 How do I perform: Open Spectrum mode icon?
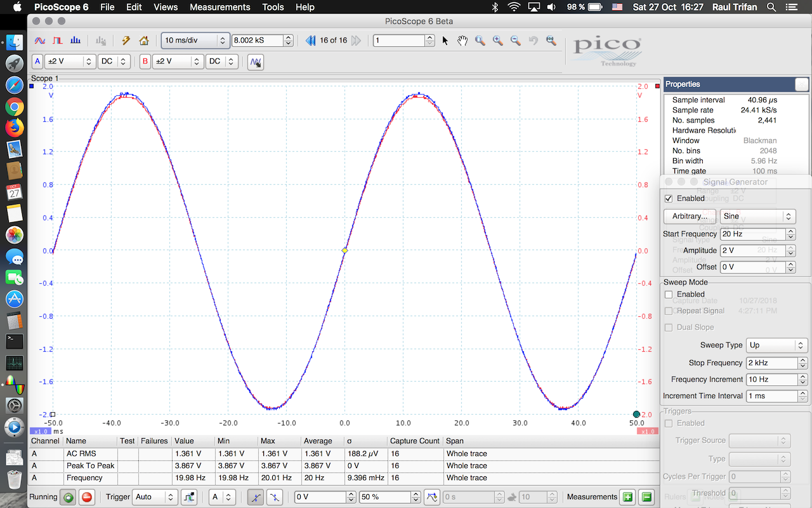75,41
